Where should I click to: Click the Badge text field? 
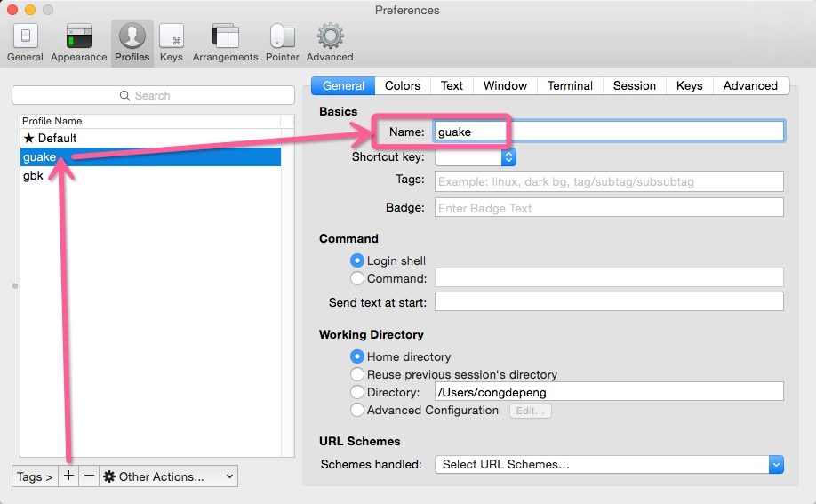pos(609,208)
